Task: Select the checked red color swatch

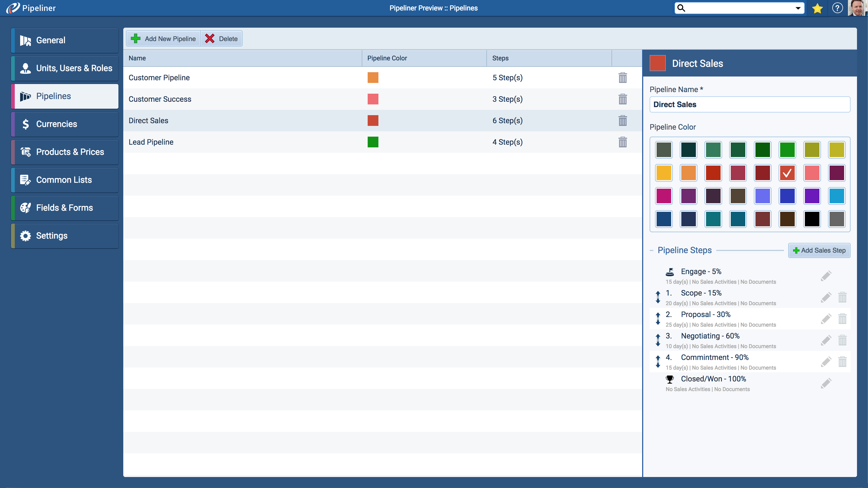Action: [x=787, y=173]
